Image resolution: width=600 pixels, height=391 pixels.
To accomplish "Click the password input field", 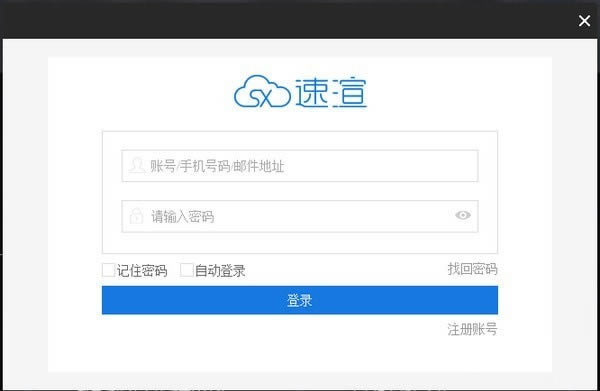I will coord(300,216).
